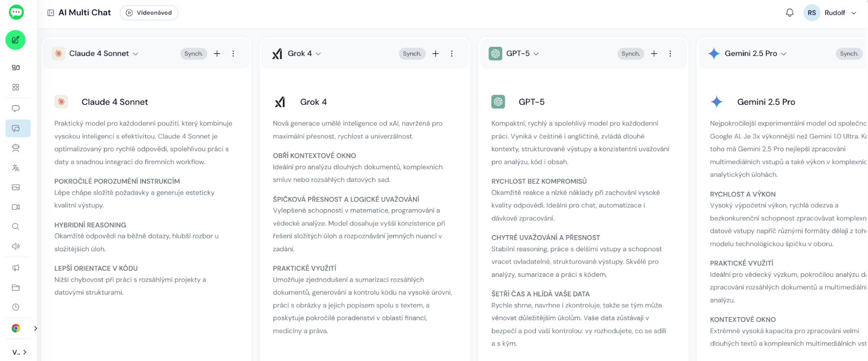Open the folder icon in sidebar
The image size is (868, 361).
click(16, 288)
